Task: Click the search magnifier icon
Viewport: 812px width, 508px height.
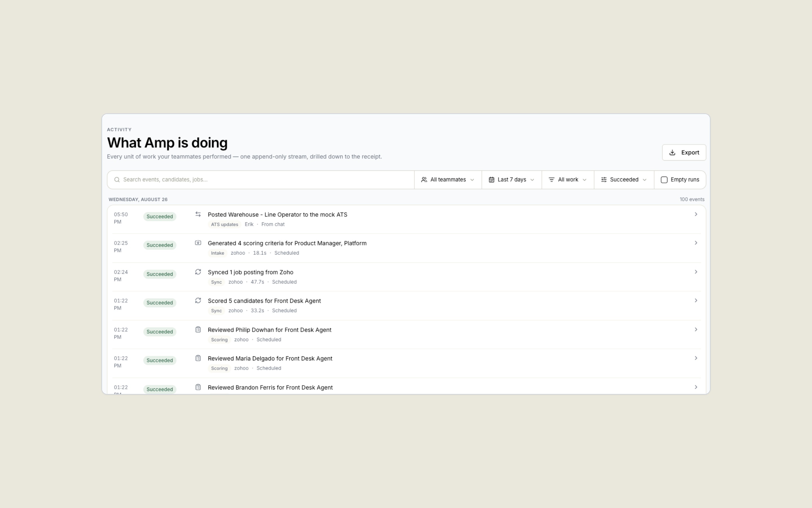Action: pos(117,180)
